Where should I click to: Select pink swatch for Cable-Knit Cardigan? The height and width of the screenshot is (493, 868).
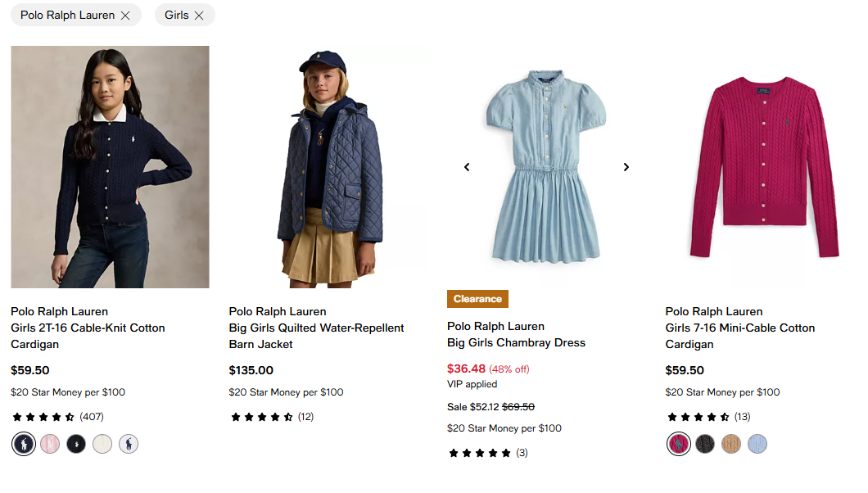tap(50, 444)
